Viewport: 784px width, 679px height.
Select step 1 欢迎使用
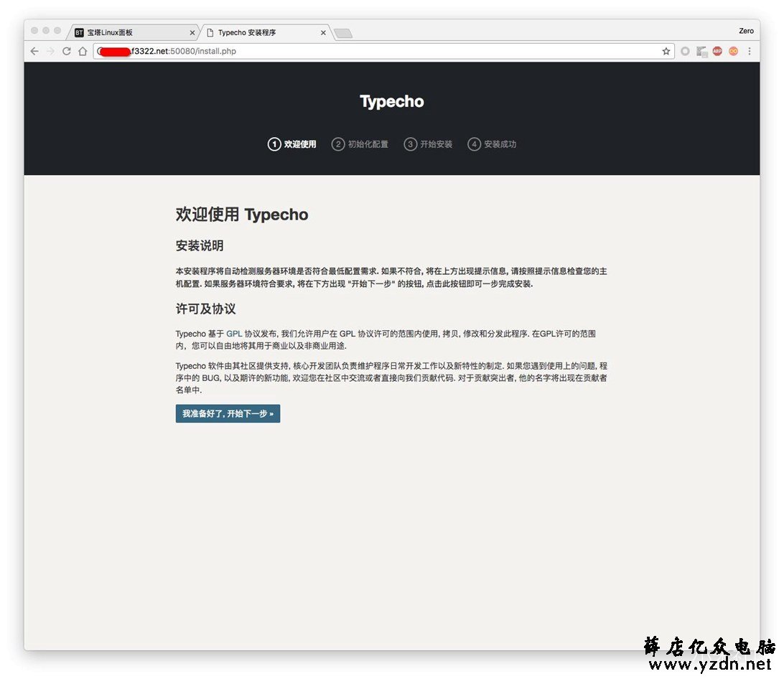292,144
